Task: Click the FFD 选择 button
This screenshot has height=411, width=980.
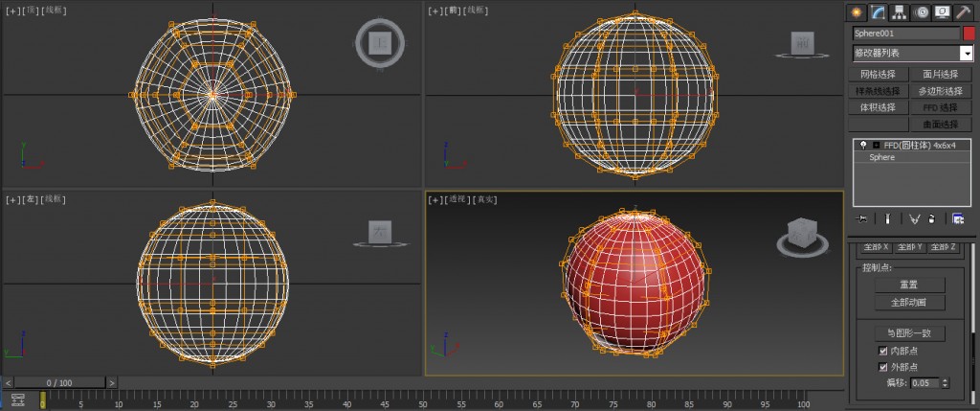Action: (x=941, y=107)
